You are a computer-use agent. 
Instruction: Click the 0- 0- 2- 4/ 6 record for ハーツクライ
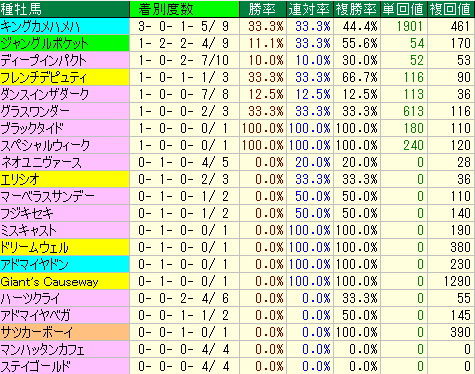pos(184,298)
